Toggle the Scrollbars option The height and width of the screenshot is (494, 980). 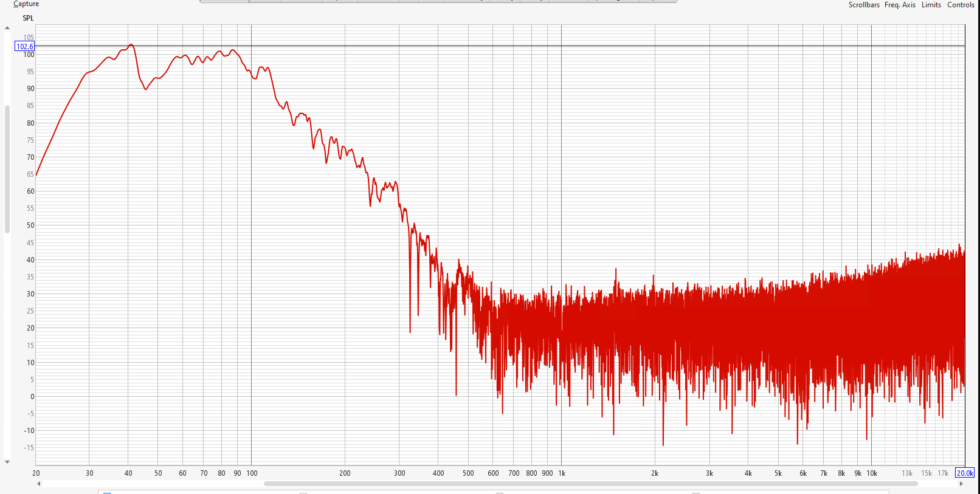(863, 5)
